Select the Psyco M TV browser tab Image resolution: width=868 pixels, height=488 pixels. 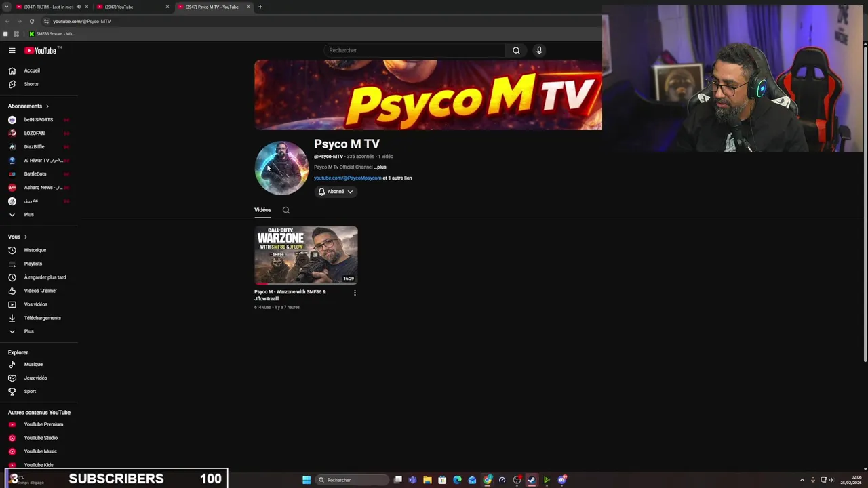point(212,7)
